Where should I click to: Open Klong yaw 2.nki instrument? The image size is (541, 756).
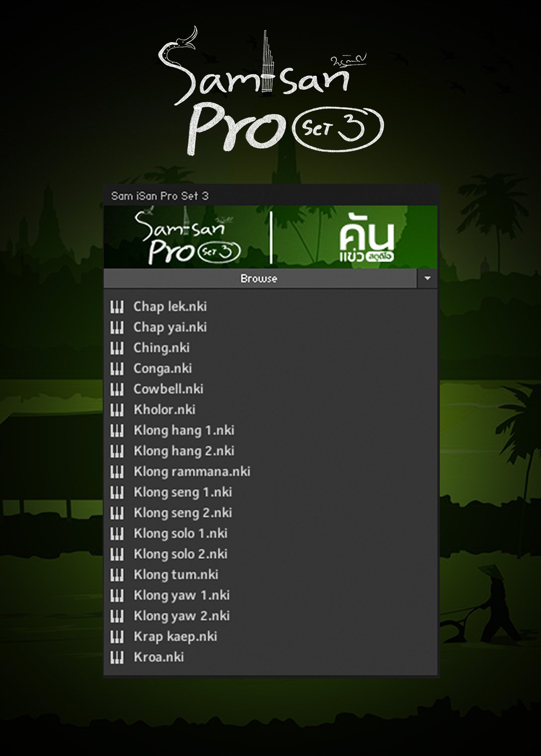181,616
